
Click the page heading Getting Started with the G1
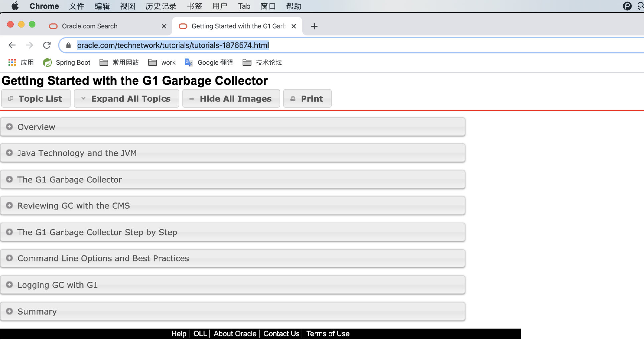point(135,81)
